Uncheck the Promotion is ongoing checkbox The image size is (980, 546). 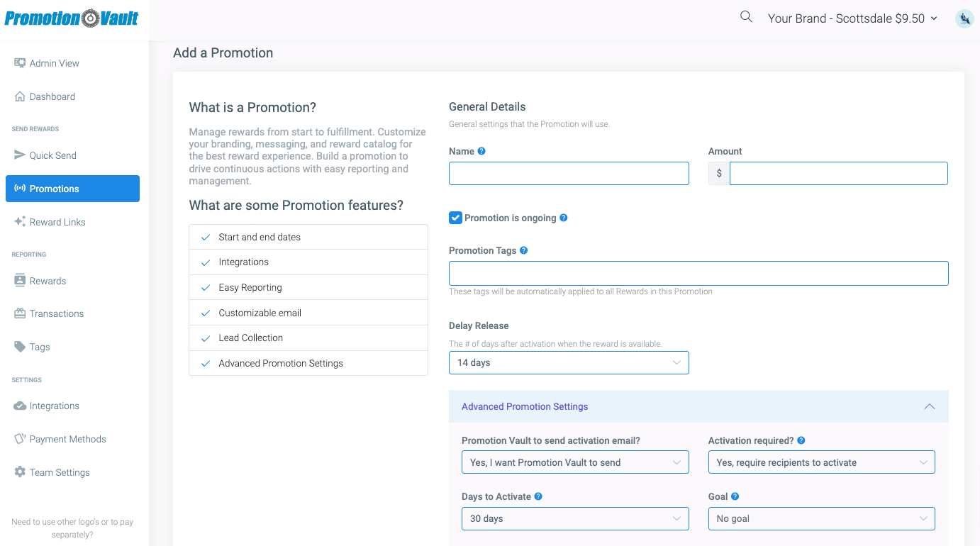pos(455,218)
